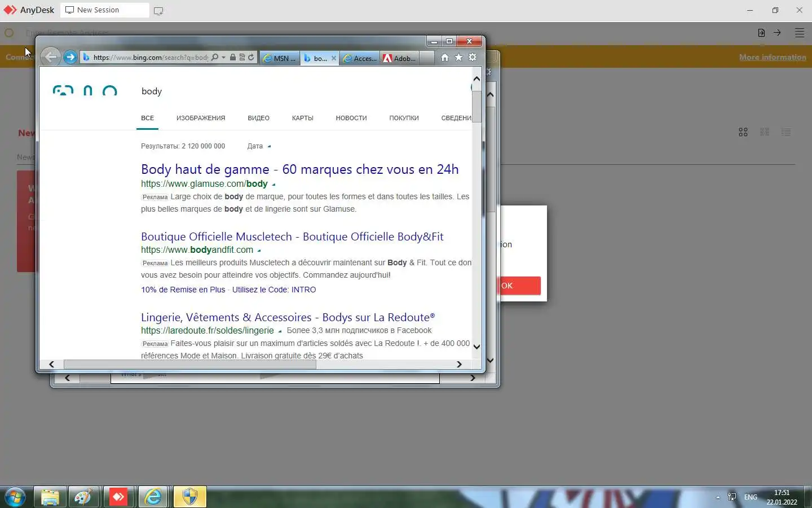Open the address bar autocomplete dropdown arrow
Screen dimensions: 812x508
[223, 58]
